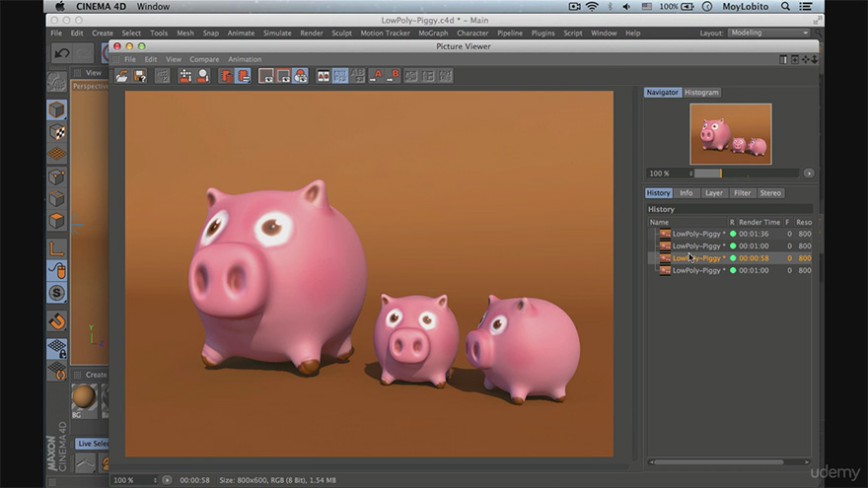Open the MoGraph menu in main window

pos(433,34)
